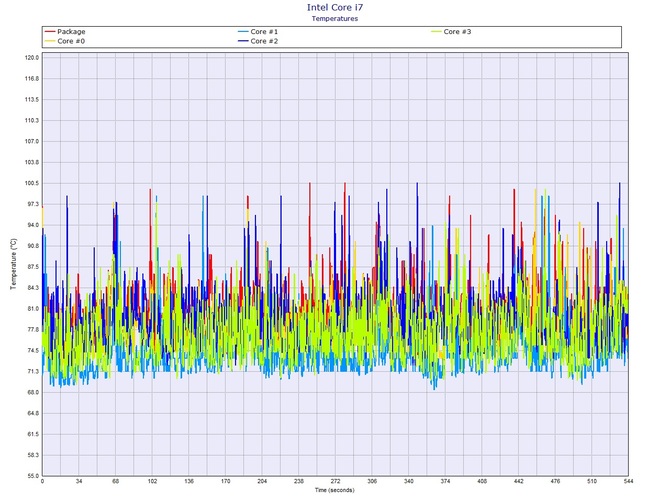Click the 170 seconds x-axis label
This screenshot has height=502, width=670.
click(x=226, y=481)
